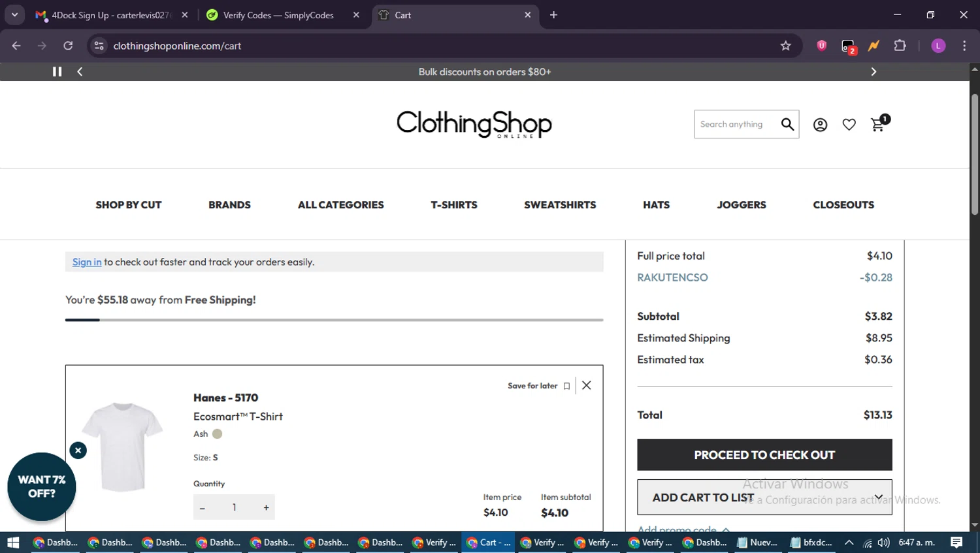The height and width of the screenshot is (553, 980).
Task: Reload the current page
Action: click(68, 46)
